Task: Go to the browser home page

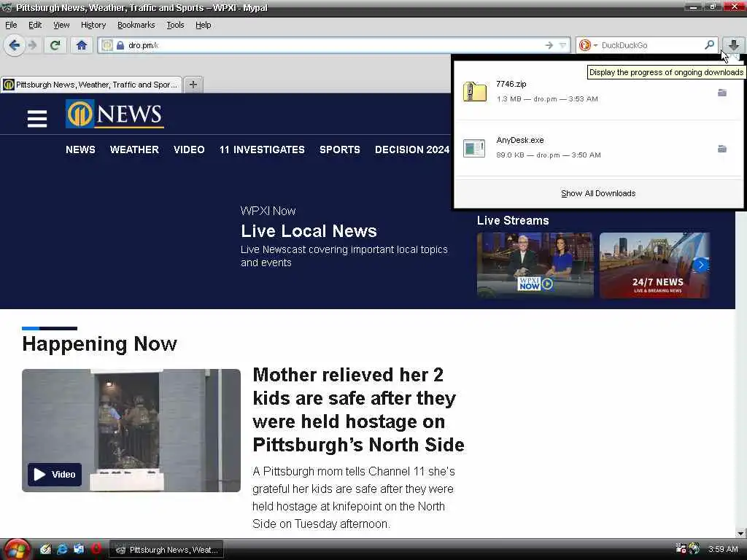Action: 82,45
